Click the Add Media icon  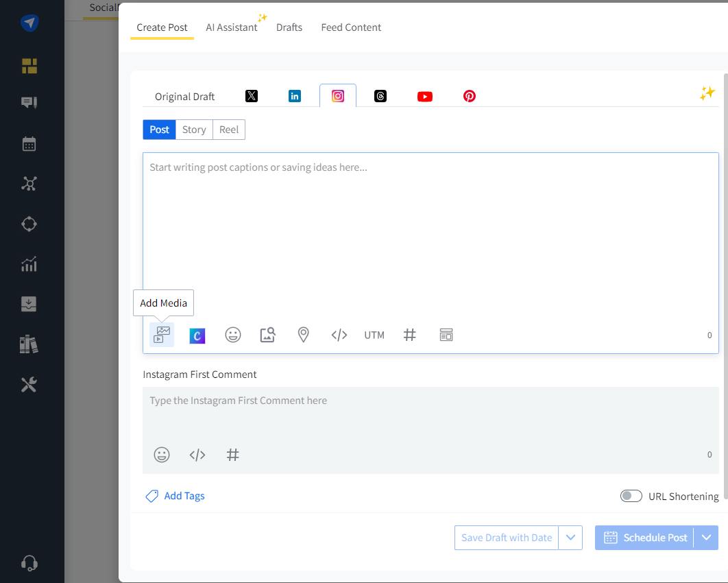(x=162, y=335)
